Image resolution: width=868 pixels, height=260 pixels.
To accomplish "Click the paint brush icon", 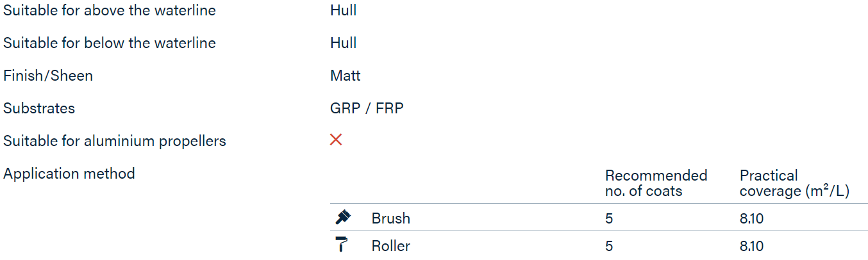I will click(x=343, y=218).
